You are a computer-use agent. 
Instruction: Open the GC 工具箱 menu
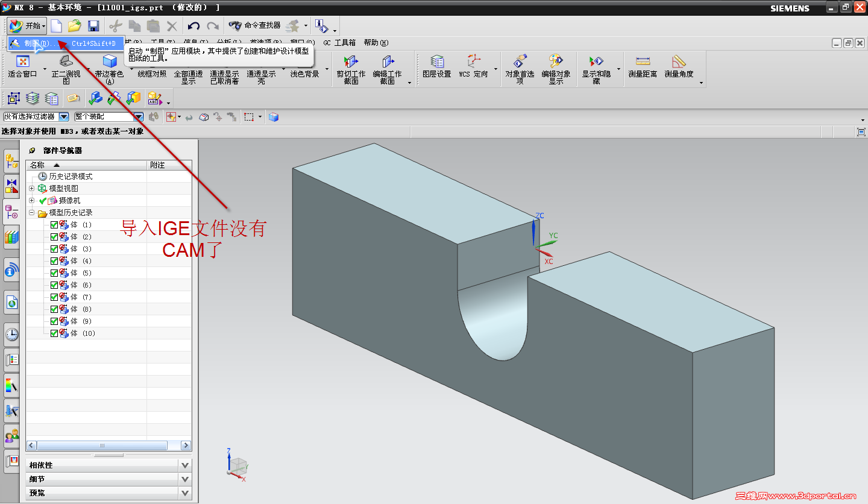pos(339,43)
